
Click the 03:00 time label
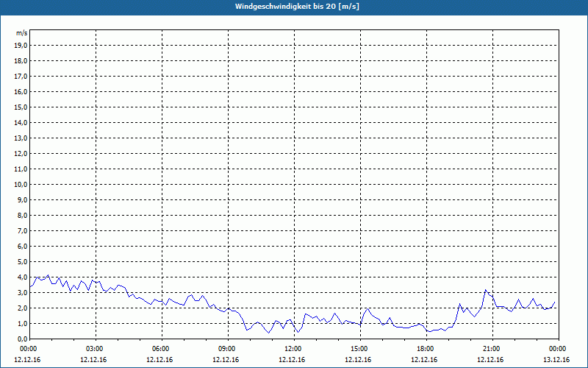[x=94, y=349]
